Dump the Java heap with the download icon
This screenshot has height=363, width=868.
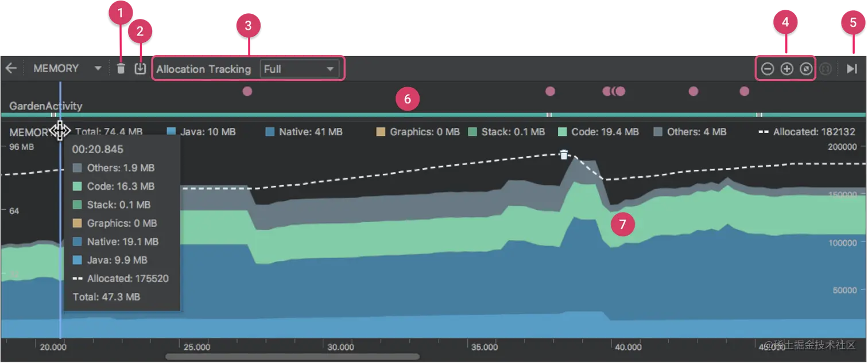click(x=140, y=69)
